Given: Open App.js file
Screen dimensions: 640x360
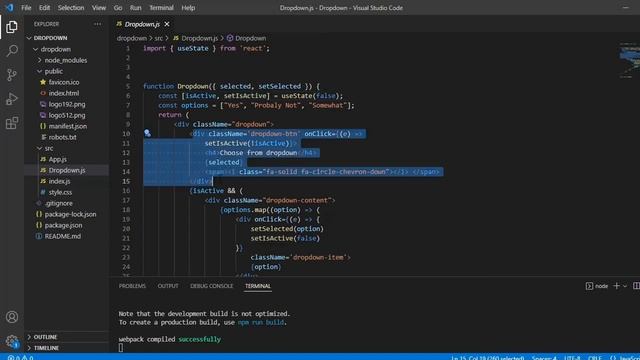Looking at the screenshot, I should (58, 159).
